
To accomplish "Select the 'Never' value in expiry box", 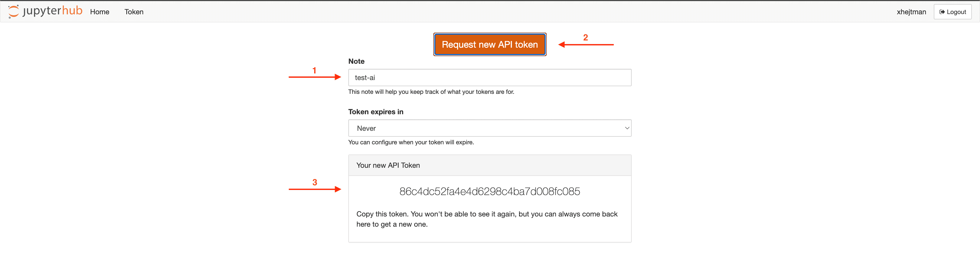I will 366,128.
